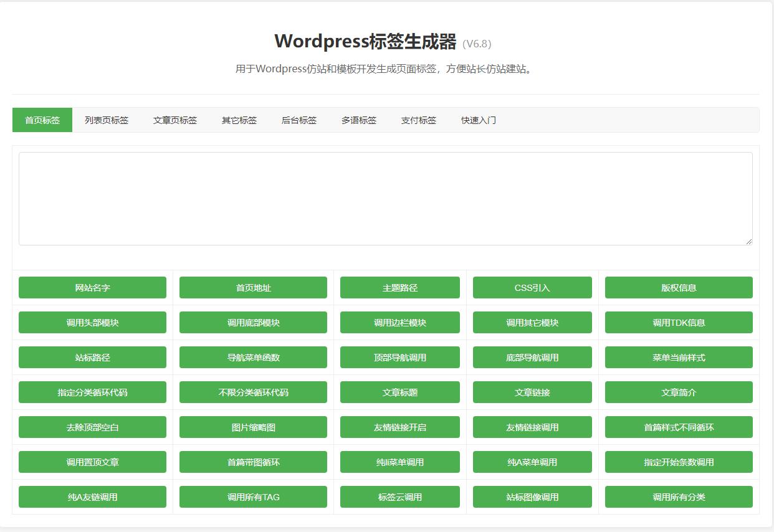774x532 pixels.
Task: View the 快速入门 tab
Action: coord(477,120)
